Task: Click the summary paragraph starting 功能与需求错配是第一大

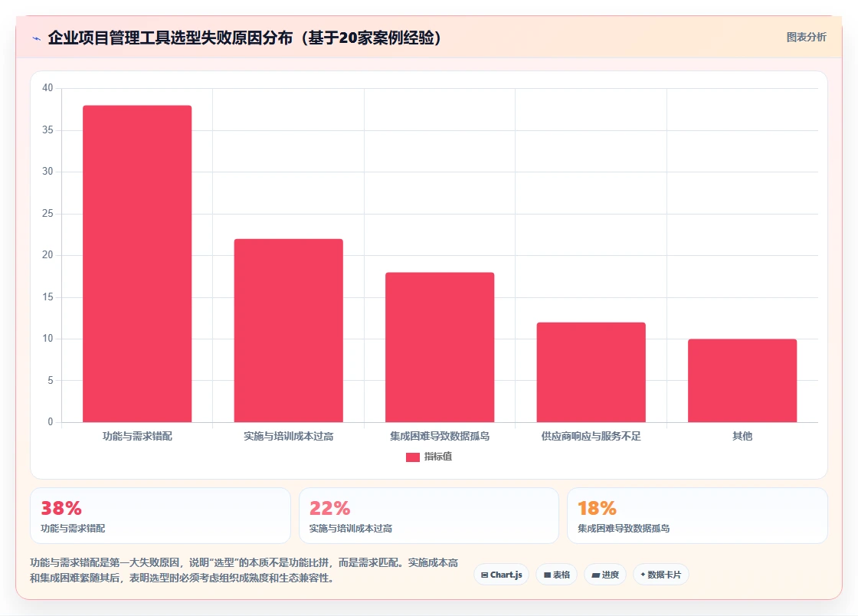Action: (x=244, y=570)
